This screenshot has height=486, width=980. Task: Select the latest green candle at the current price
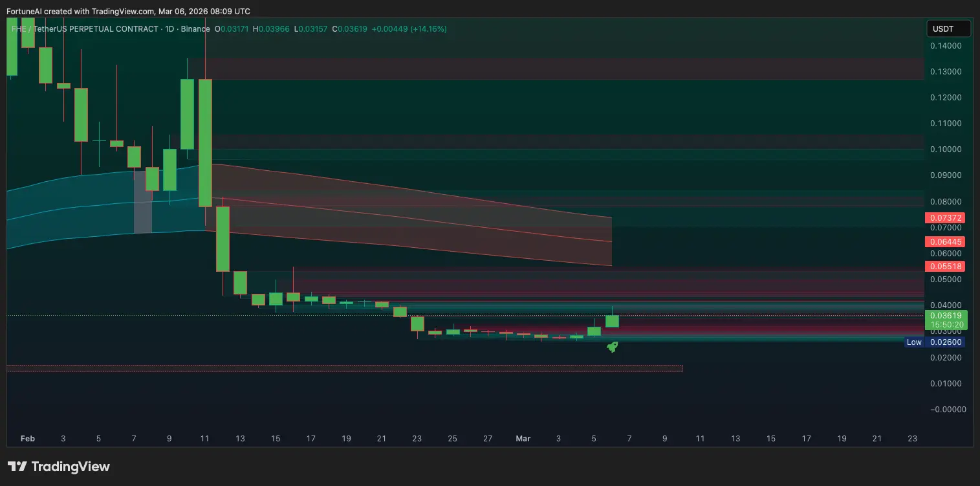(612, 321)
